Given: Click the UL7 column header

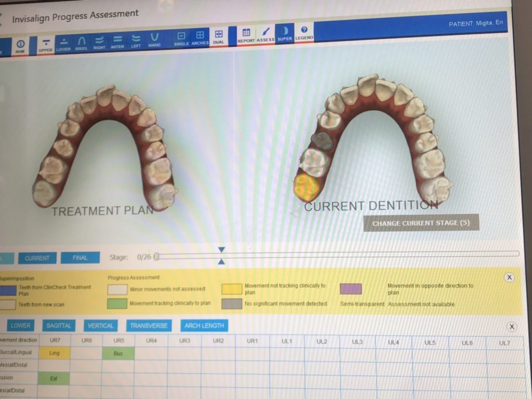Looking at the screenshot, I should point(504,343).
